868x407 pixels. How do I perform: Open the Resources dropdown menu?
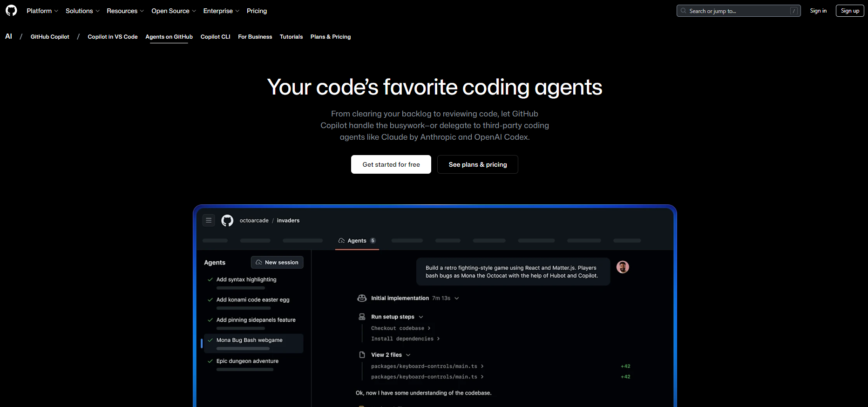(125, 11)
